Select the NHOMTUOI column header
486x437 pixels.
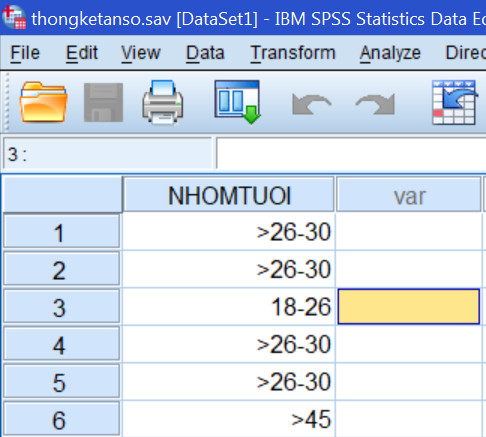tap(229, 195)
